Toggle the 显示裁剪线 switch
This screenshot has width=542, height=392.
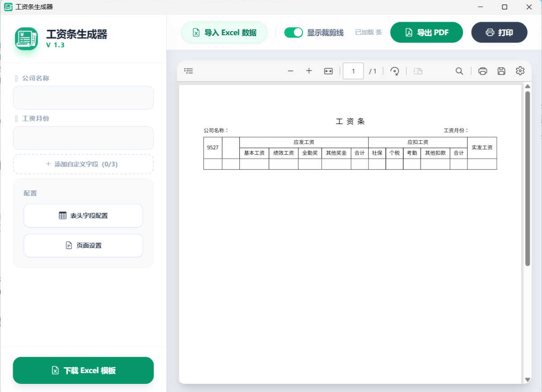[294, 32]
